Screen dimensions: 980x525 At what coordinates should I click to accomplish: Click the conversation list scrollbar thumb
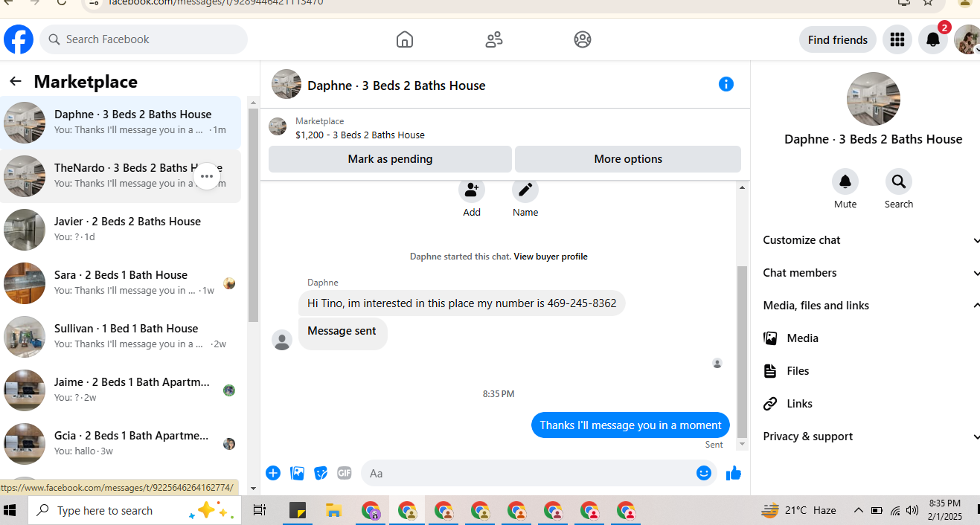[x=254, y=216]
